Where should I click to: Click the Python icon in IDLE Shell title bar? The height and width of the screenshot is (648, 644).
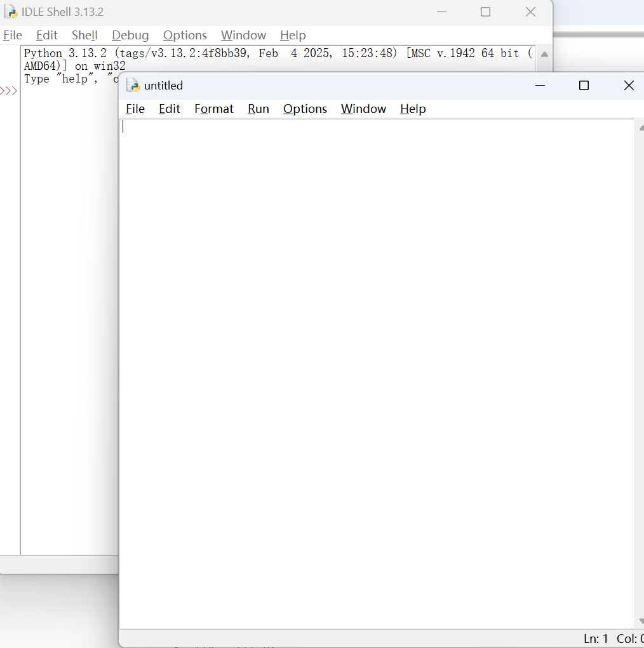[11, 11]
